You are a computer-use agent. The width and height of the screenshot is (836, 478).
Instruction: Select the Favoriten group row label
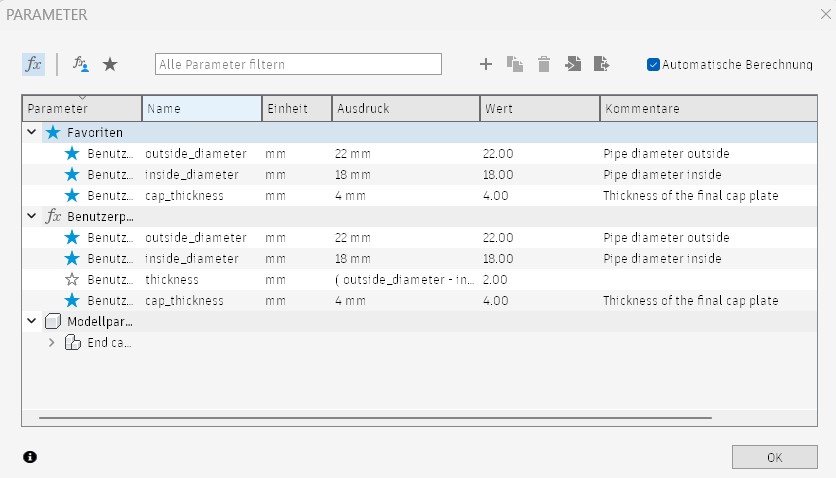(x=95, y=132)
